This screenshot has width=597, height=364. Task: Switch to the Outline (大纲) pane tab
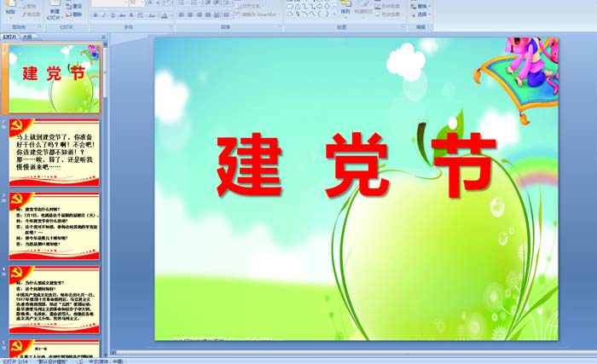(x=26, y=37)
